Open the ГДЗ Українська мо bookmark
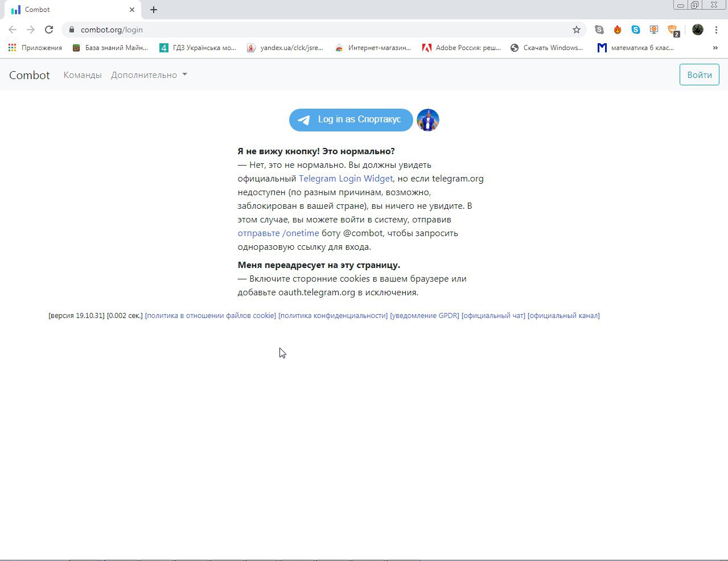 tap(198, 48)
